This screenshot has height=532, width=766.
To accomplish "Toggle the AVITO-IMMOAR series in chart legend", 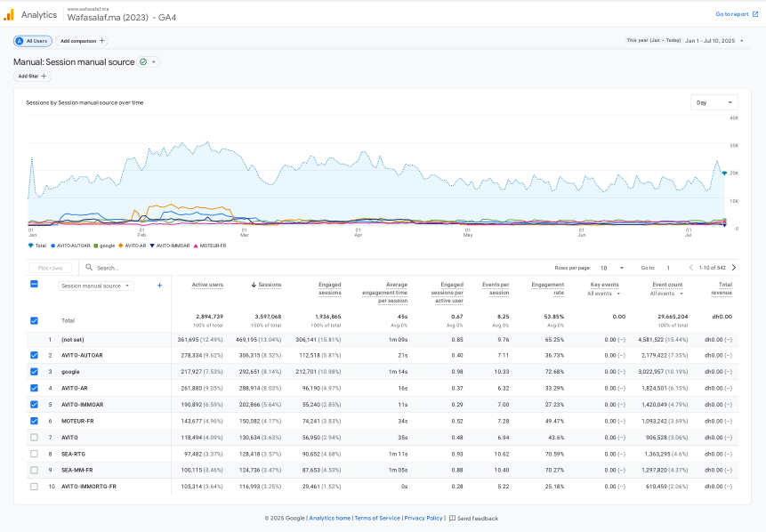I will click(170, 246).
